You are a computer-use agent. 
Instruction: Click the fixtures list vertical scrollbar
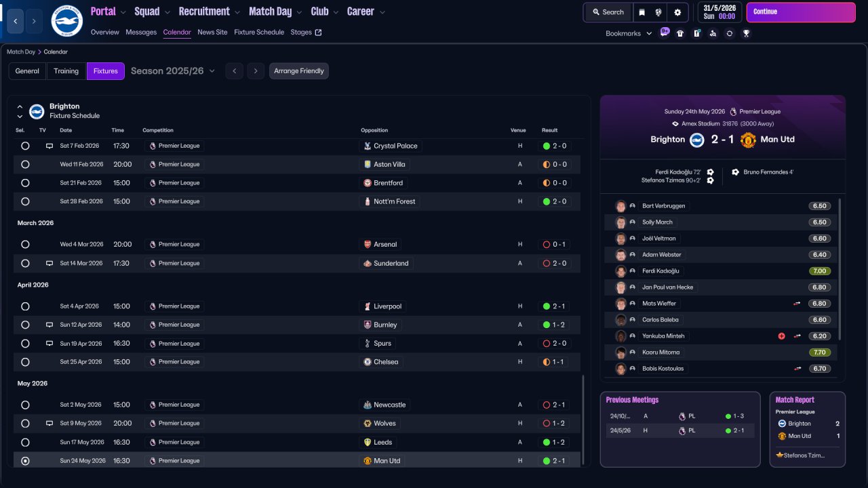pos(583,420)
